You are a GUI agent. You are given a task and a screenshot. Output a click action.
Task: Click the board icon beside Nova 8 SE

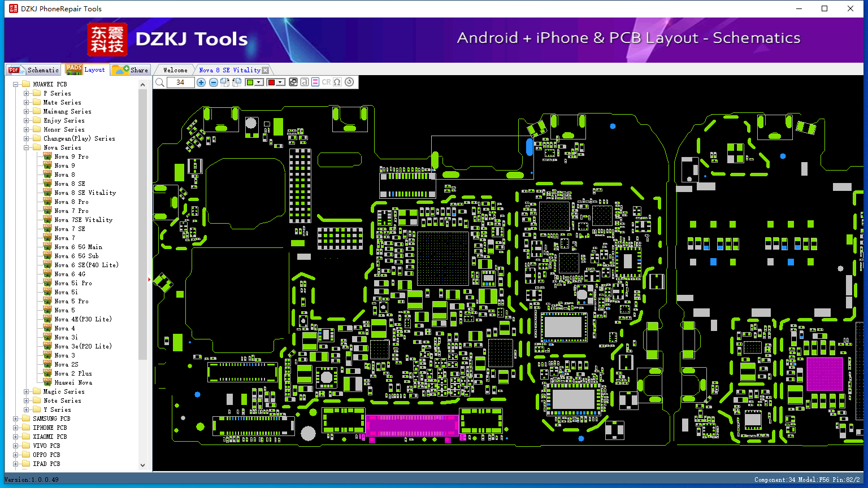(48, 184)
